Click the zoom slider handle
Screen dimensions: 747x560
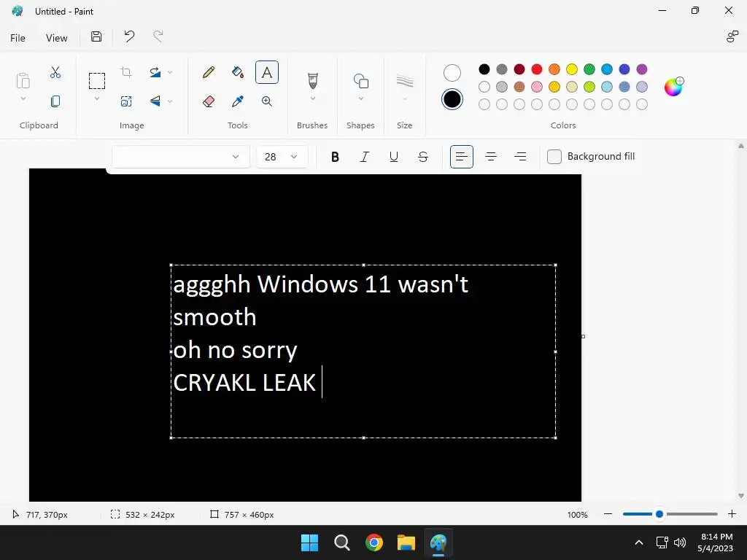point(659,514)
